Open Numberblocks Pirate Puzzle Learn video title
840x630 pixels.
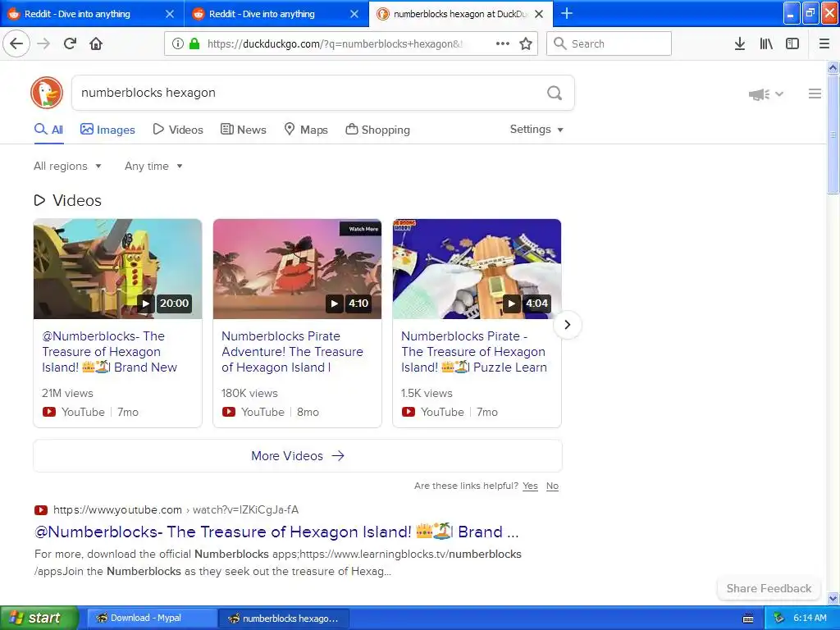(x=474, y=351)
